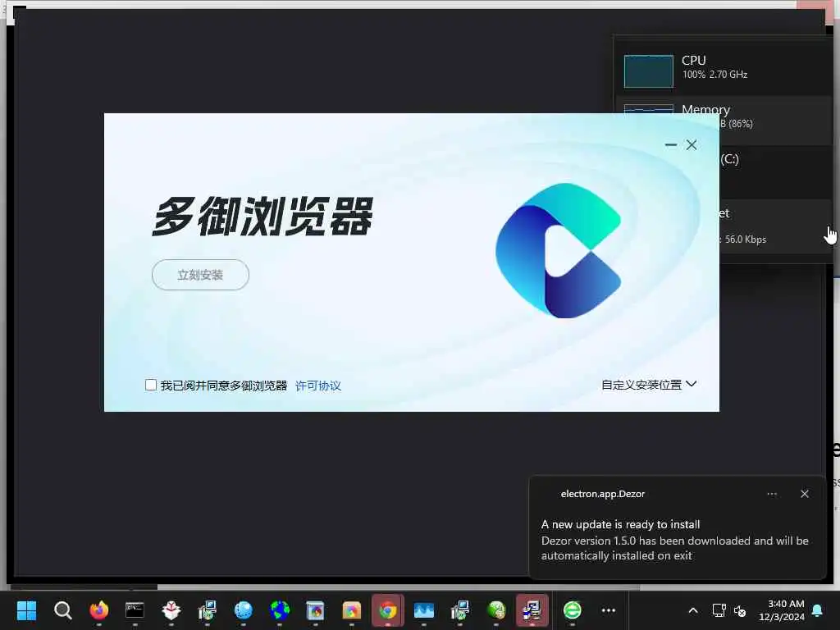Open the clock showing 3:40 AM
The width and height of the screenshot is (840, 630).
tap(782, 610)
